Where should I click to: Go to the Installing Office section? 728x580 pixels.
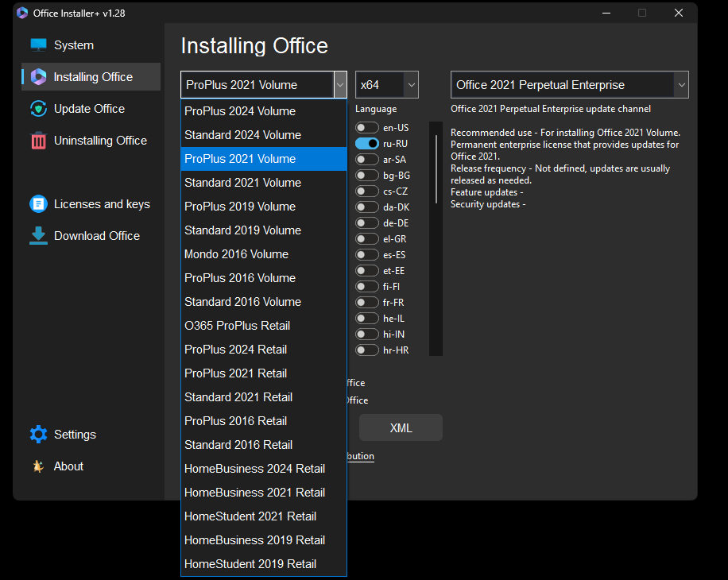(91, 77)
